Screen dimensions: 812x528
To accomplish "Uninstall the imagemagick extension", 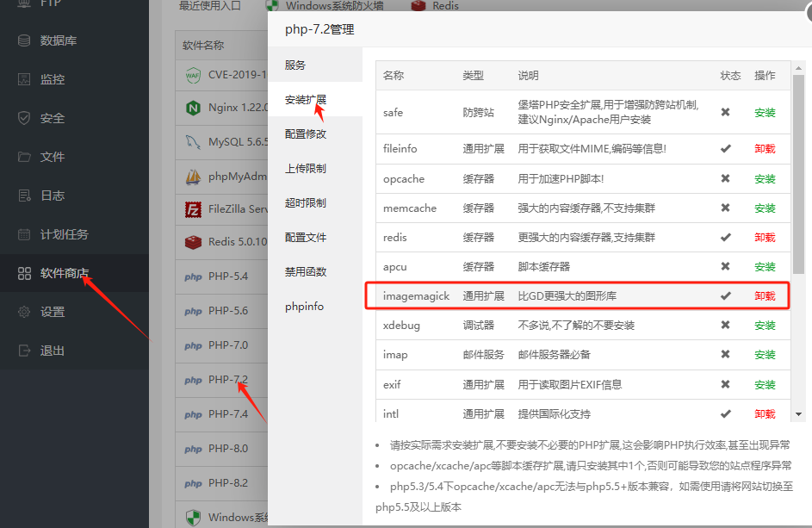I will (765, 295).
